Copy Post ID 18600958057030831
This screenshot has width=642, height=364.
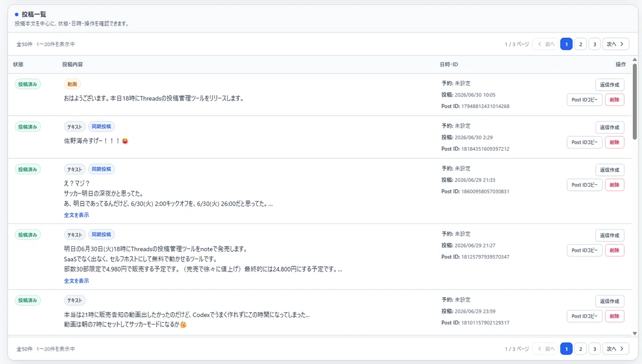click(x=584, y=185)
